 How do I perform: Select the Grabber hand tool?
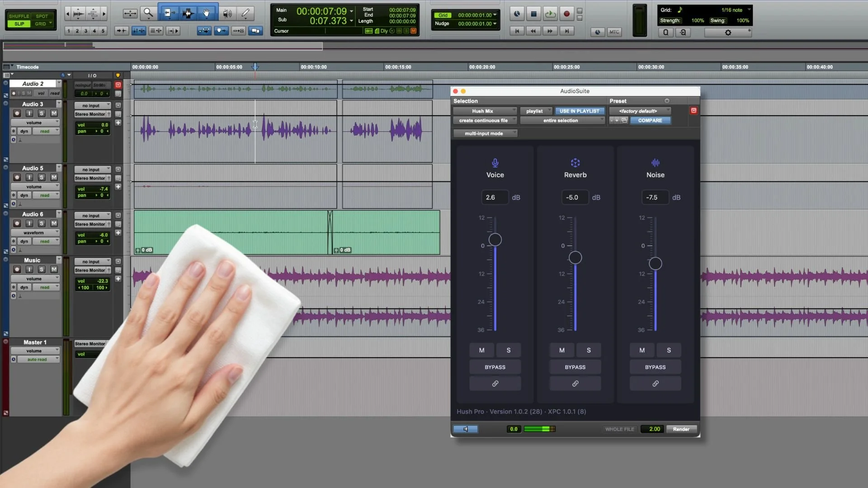tap(207, 14)
